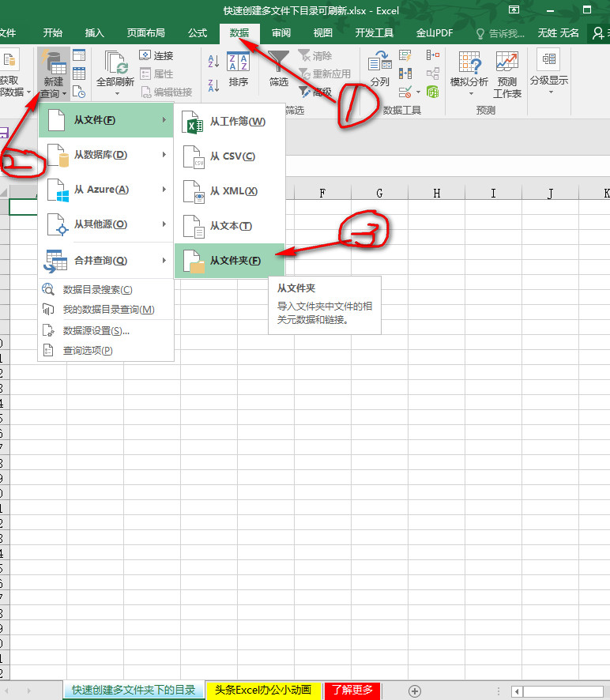Click the Refresh All (全部刷新) icon
610x700 pixels.
[x=115, y=73]
